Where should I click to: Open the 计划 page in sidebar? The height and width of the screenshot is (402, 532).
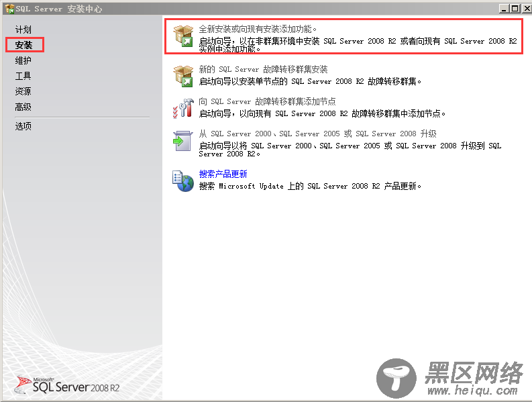pos(23,30)
